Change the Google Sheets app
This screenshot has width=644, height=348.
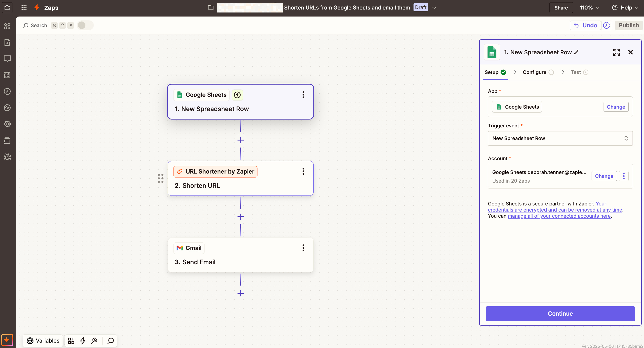pyautogui.click(x=616, y=107)
